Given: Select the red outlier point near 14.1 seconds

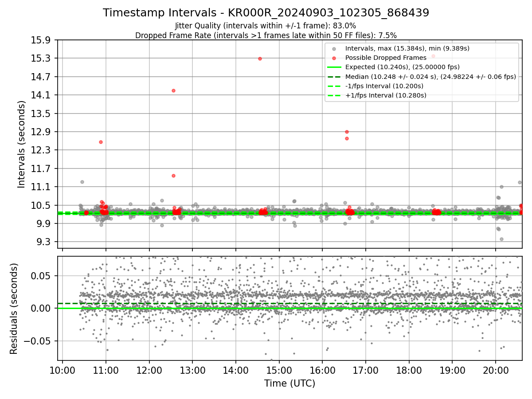Looking at the screenshot, I should click(x=173, y=90).
